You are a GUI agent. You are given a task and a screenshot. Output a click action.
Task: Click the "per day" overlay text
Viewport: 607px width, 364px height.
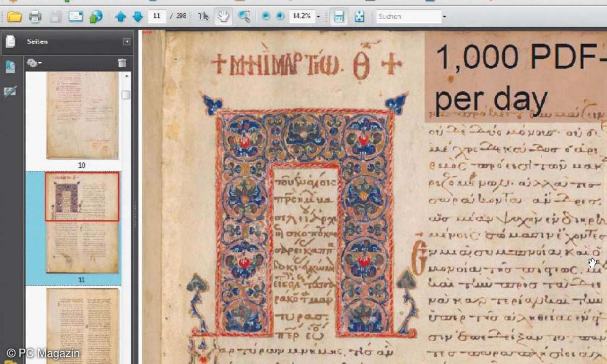click(x=491, y=100)
